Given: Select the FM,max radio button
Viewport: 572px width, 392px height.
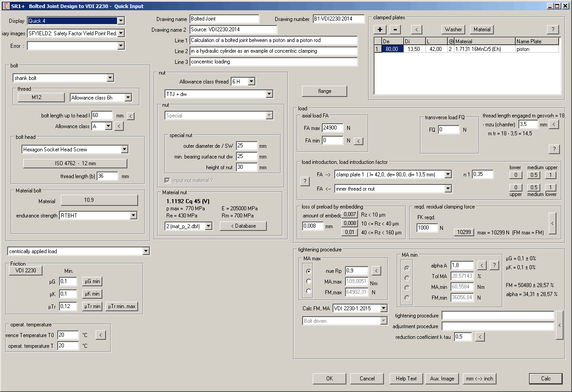Looking at the screenshot, I should [308, 291].
